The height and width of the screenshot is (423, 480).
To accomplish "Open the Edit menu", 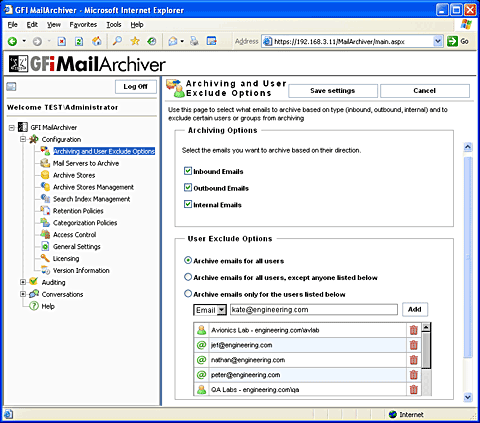I will coord(32,25).
